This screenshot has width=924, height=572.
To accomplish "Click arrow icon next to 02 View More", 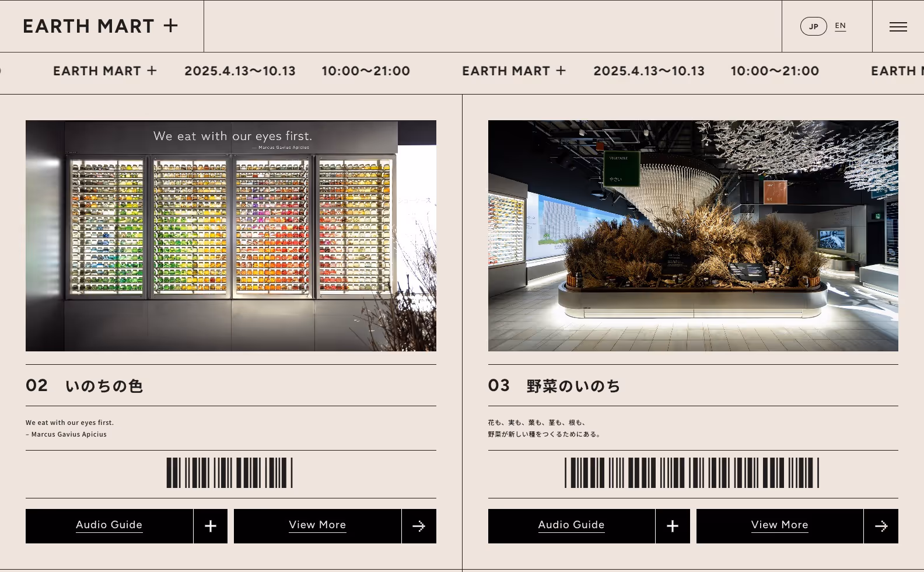I will [419, 526].
